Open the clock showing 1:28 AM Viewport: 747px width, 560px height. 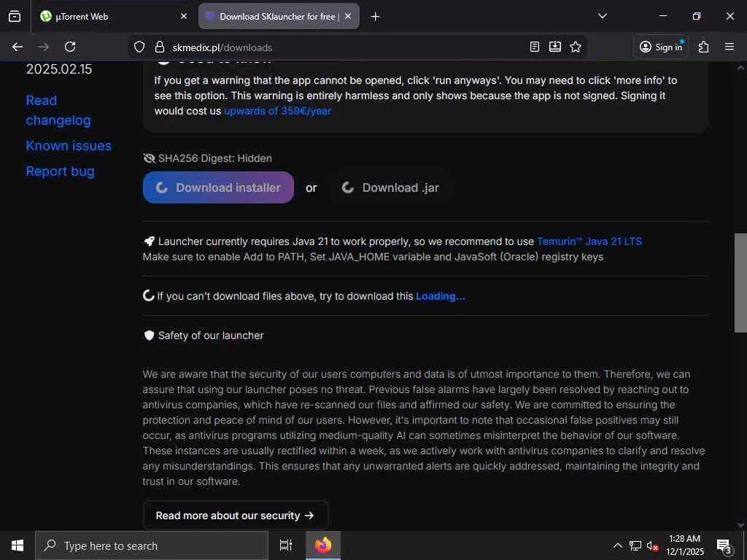[684, 545]
